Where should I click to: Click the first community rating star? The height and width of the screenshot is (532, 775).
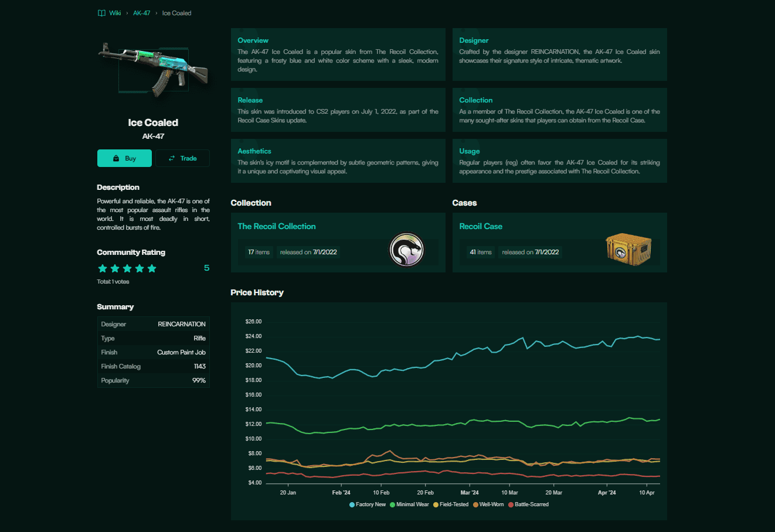pos(103,268)
